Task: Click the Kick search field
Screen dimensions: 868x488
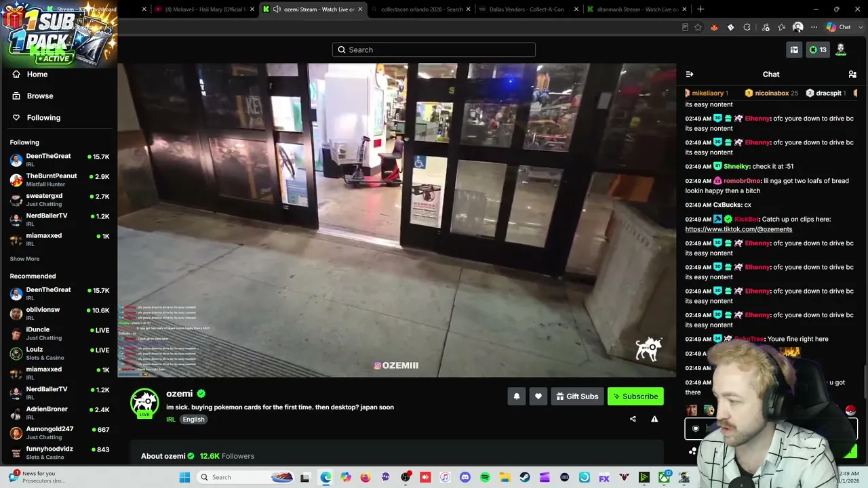Action: coord(434,49)
